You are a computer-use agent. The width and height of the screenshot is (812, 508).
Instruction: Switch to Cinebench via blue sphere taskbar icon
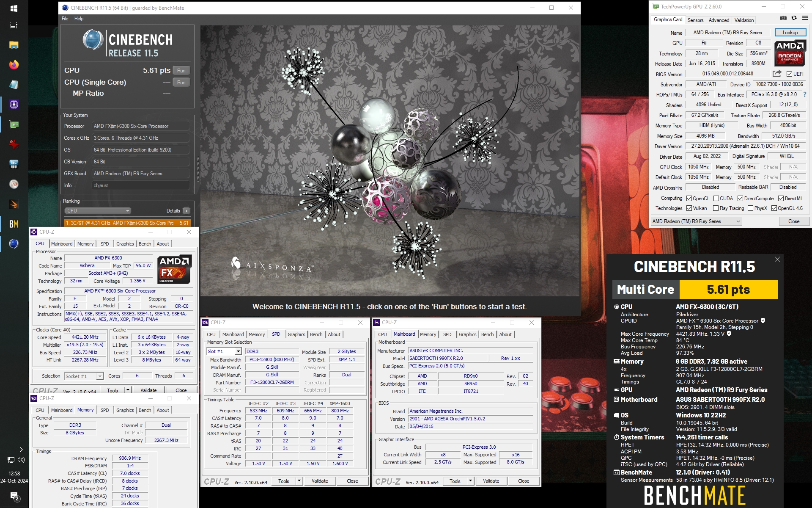(14, 243)
